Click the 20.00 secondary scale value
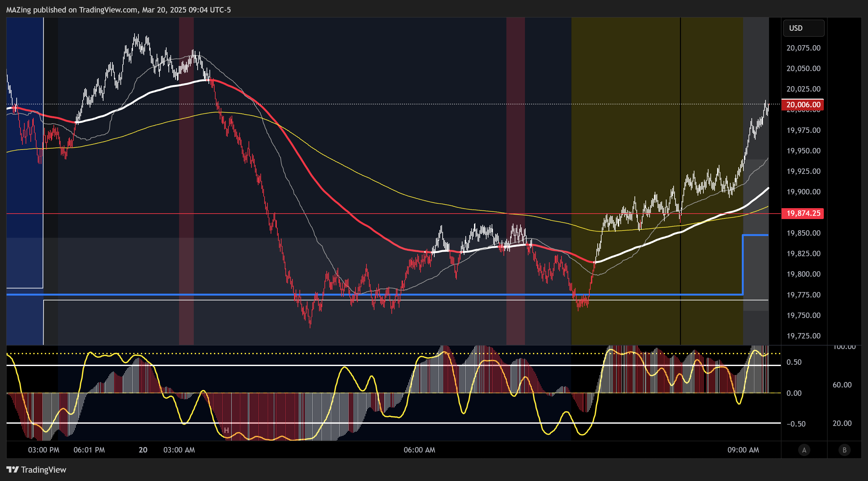Image resolution: width=868 pixels, height=481 pixels. (x=842, y=423)
